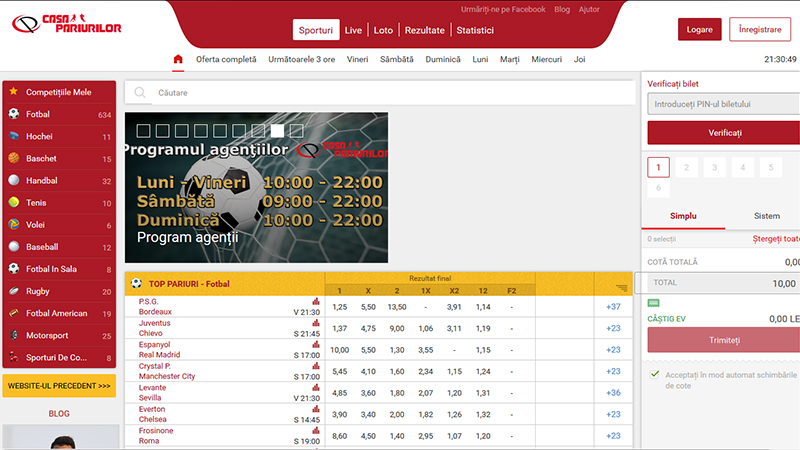Focus the ticket PIN input field
The width and height of the screenshot is (800, 450).
[724, 104]
